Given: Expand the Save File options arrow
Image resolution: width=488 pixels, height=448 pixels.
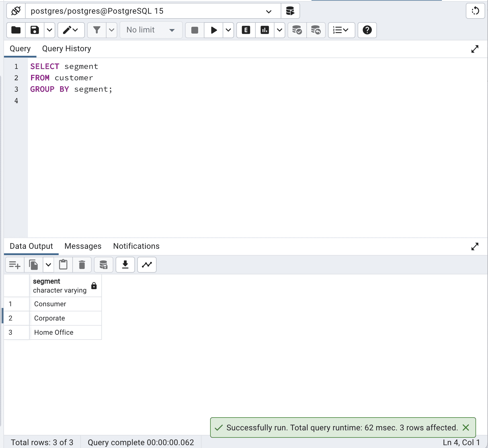Looking at the screenshot, I should [50, 30].
